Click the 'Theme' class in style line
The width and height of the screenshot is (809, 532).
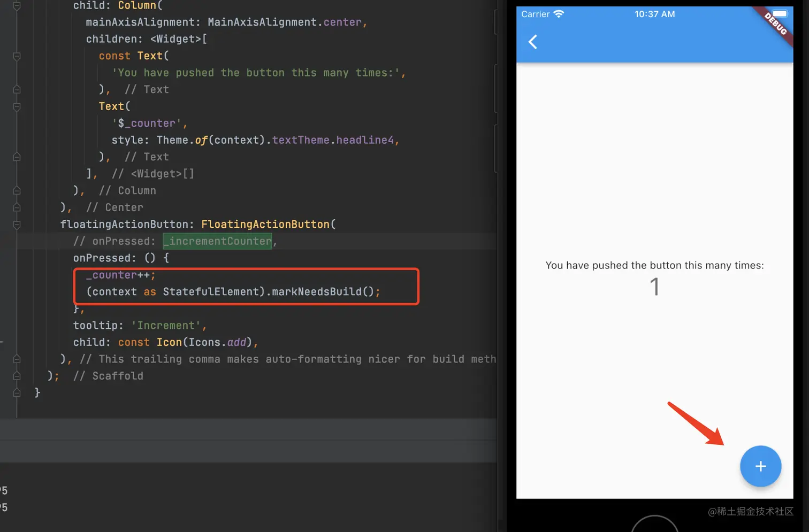tap(172, 140)
